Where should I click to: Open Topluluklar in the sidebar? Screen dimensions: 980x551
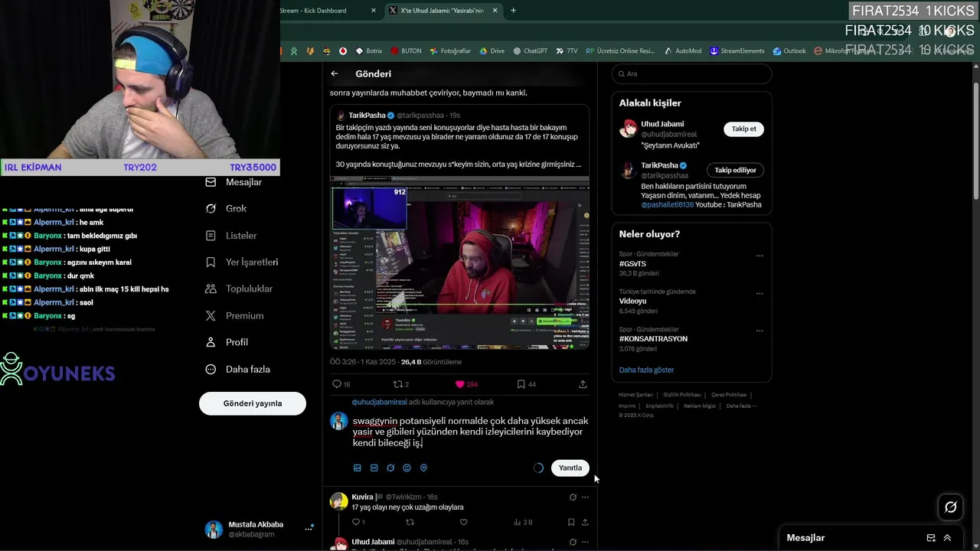click(239, 289)
